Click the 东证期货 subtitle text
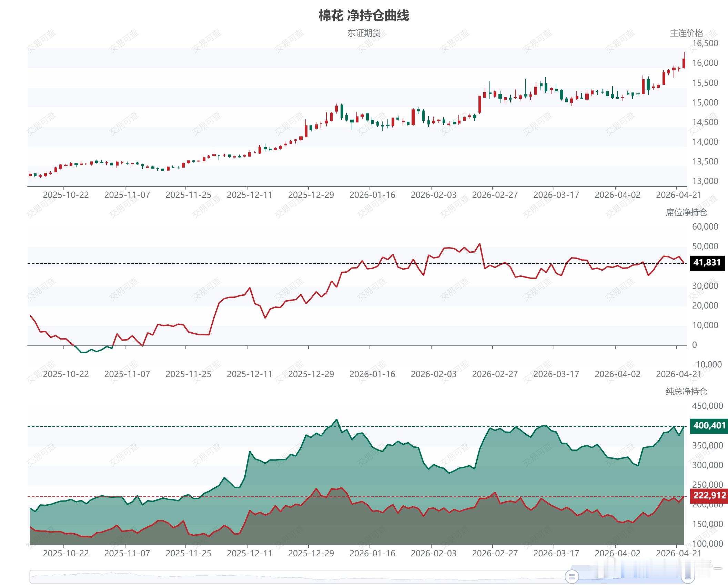 tap(364, 33)
